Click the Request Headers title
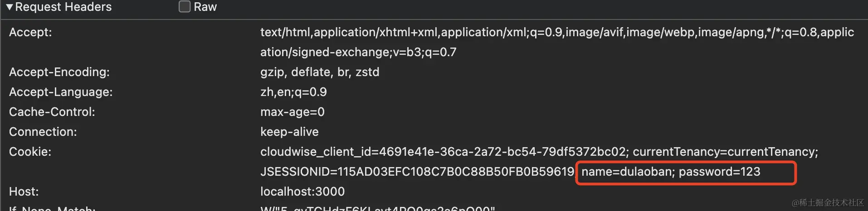 pos(63,7)
